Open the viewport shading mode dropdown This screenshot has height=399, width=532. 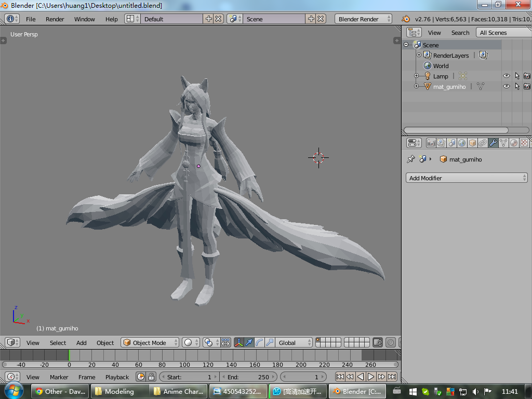(191, 343)
